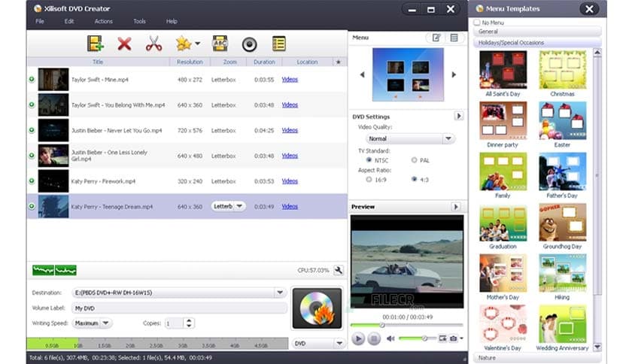
Task: Click the Burn disc flame button
Action: pos(317,308)
